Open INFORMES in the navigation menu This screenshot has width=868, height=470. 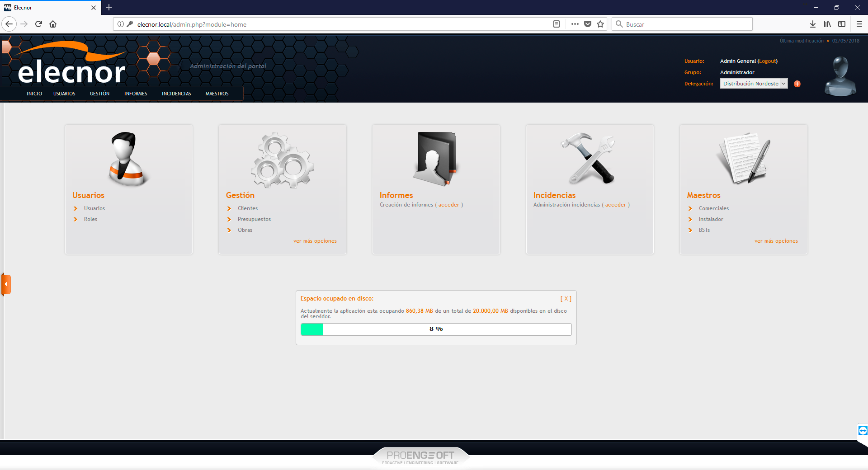click(136, 94)
